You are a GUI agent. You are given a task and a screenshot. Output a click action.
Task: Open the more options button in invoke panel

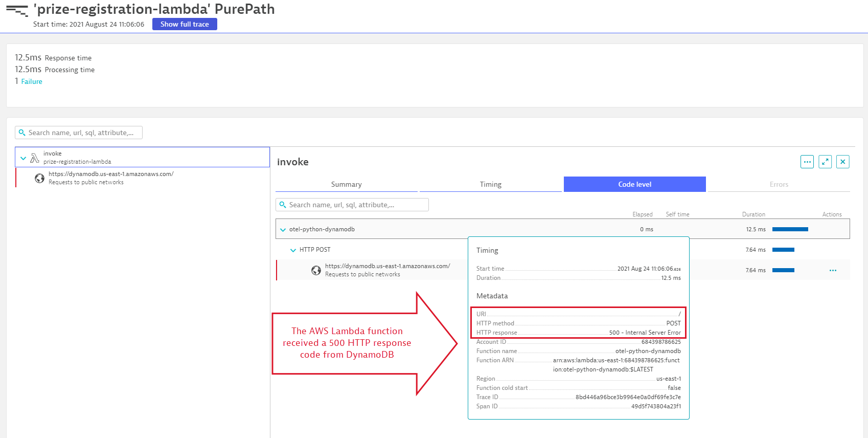(x=807, y=162)
